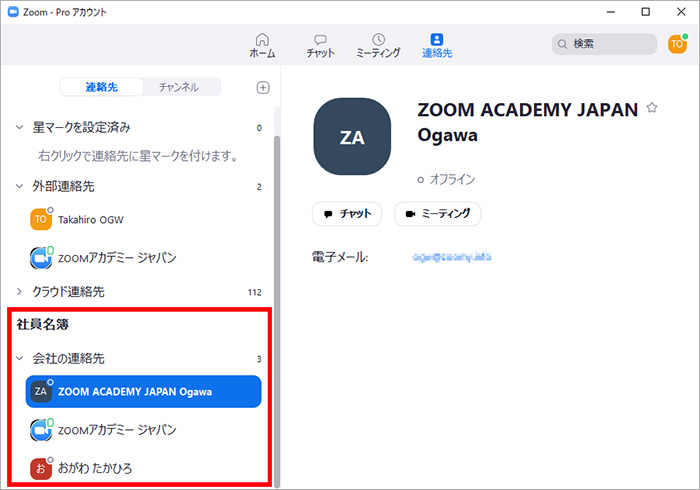
Task: Click the blurred email address link
Action: coord(450,258)
